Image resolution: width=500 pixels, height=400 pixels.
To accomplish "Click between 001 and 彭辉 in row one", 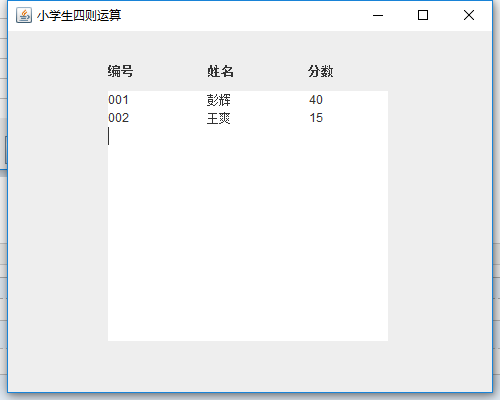I will (x=168, y=100).
